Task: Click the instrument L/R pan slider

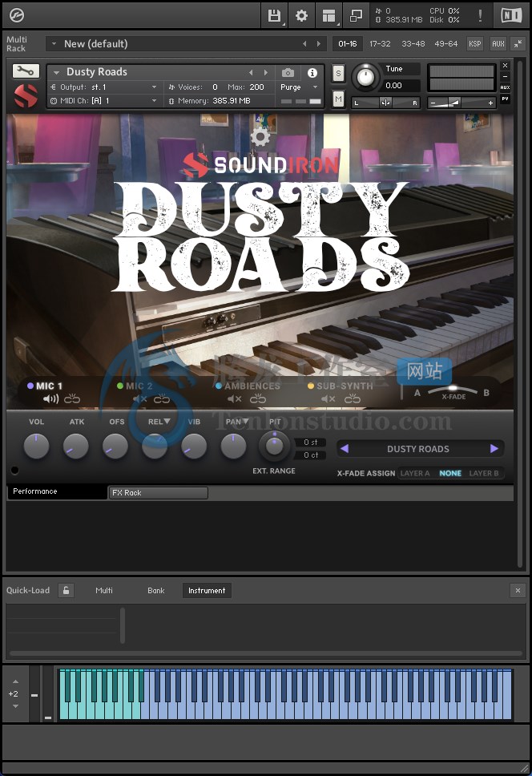Action: [x=385, y=103]
